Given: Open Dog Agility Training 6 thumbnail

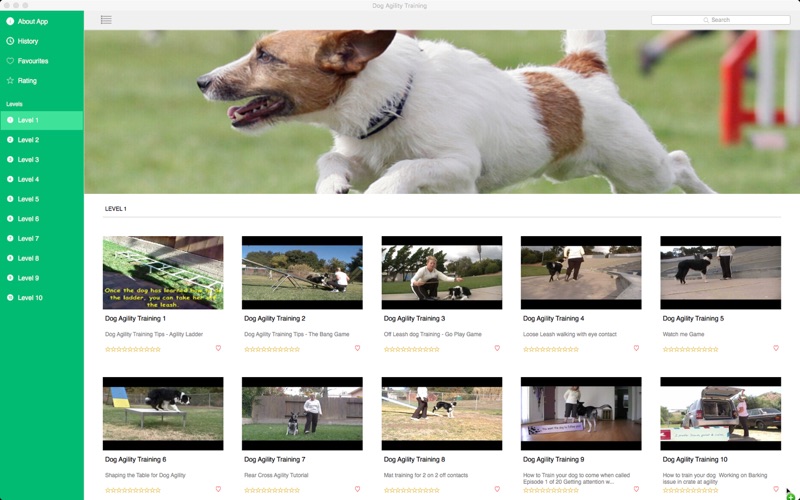Looking at the screenshot, I should [163, 414].
